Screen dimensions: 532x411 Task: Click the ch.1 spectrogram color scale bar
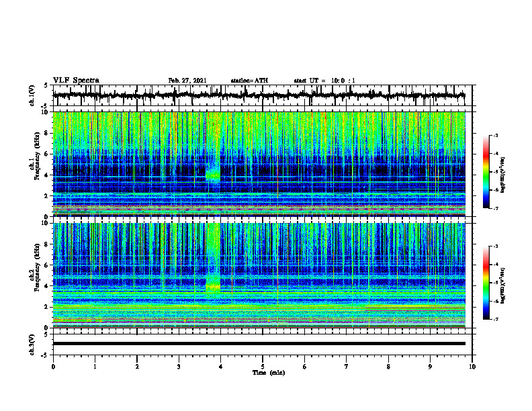[486, 172]
